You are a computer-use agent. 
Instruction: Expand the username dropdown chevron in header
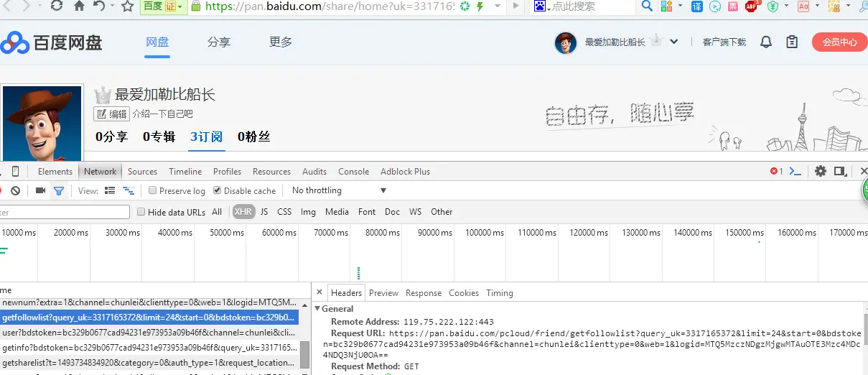click(x=674, y=42)
